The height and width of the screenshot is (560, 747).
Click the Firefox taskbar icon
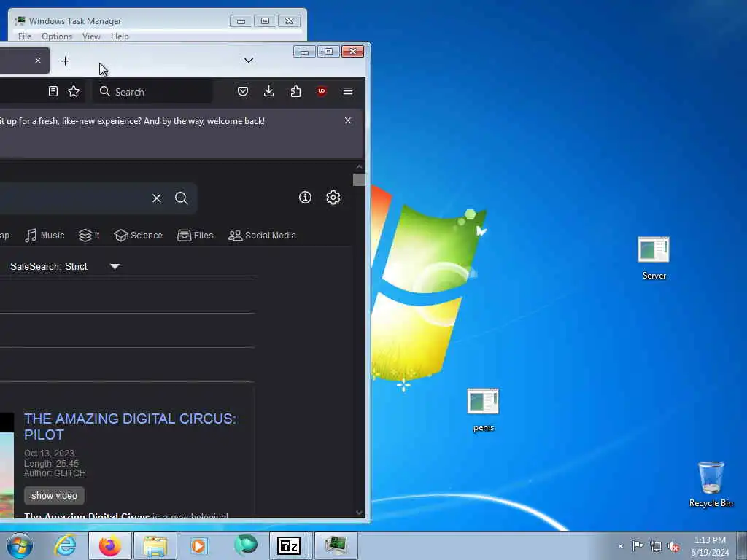pyautogui.click(x=110, y=545)
